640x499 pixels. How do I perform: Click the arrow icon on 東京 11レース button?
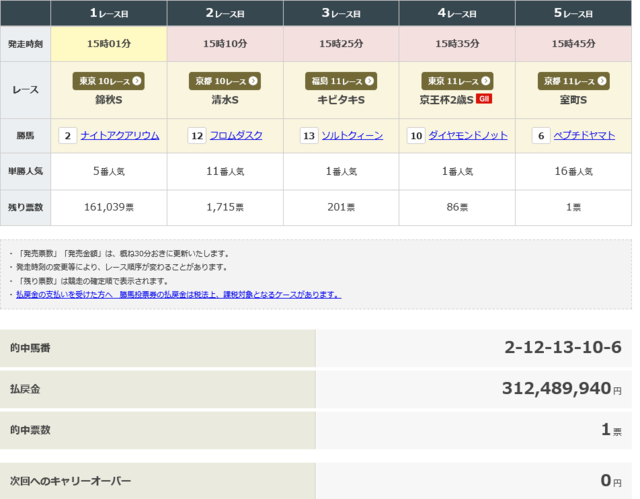(x=485, y=81)
